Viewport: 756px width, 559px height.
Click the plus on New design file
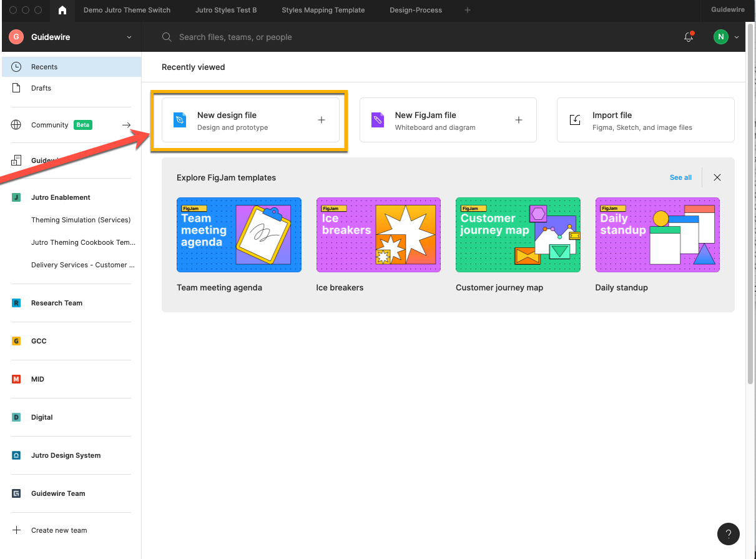(x=322, y=120)
